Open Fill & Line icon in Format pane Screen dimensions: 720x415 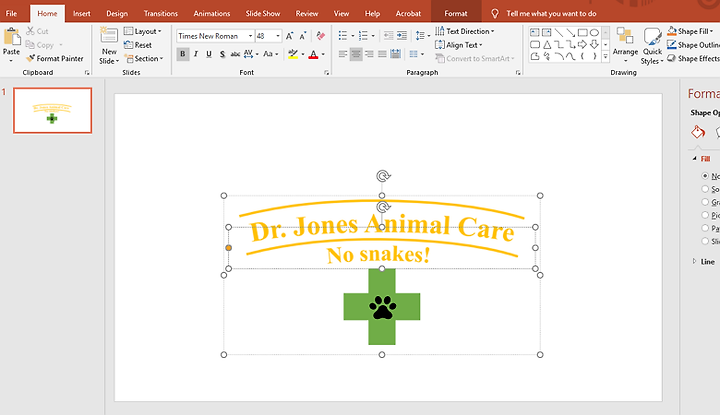point(698,132)
